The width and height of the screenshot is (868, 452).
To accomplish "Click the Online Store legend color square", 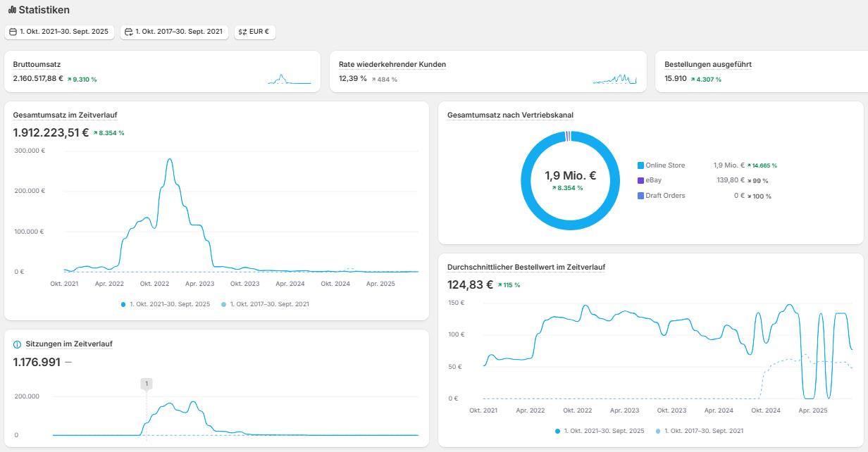I will coord(640,165).
